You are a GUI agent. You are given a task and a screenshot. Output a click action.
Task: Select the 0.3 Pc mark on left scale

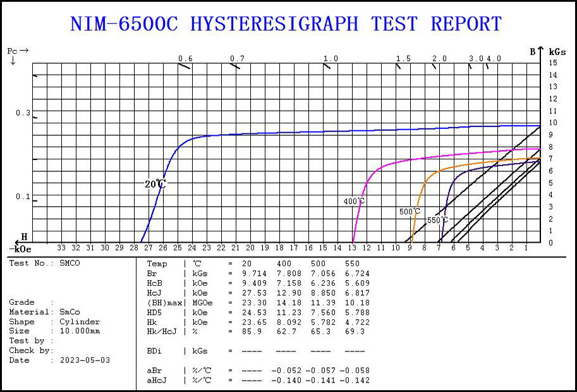point(23,113)
